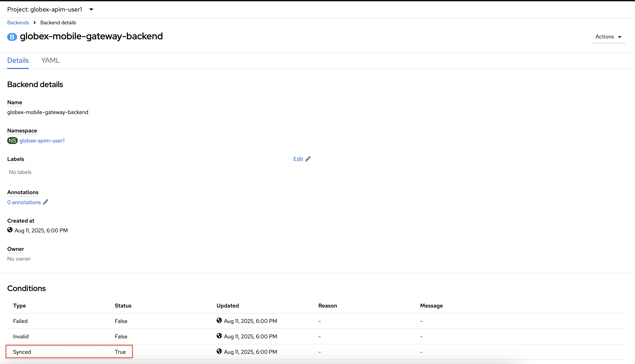The width and height of the screenshot is (635, 364).
Task: Click the Reason column header
Action: 328,306
